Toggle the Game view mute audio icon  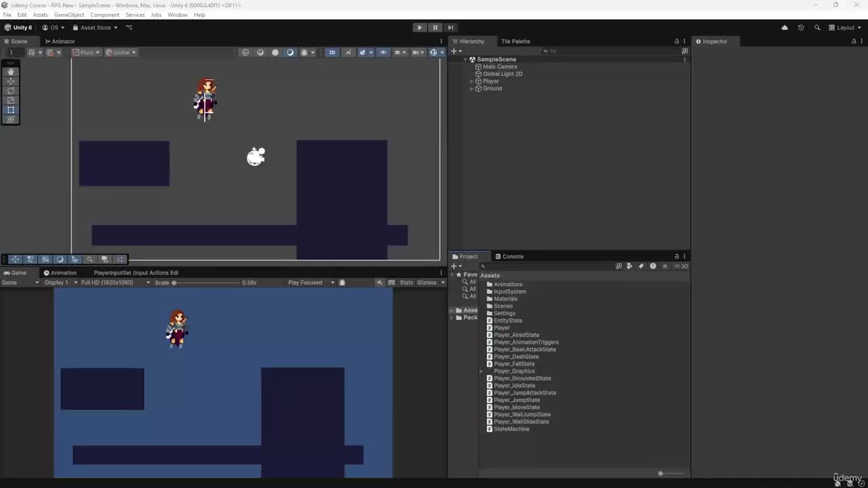pyautogui.click(x=380, y=283)
